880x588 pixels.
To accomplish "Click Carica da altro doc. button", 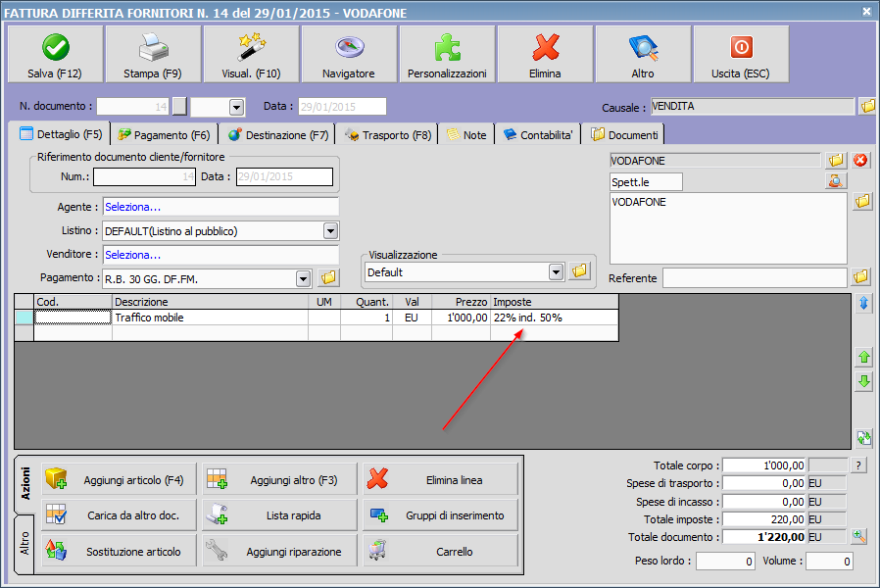I will pos(119,515).
